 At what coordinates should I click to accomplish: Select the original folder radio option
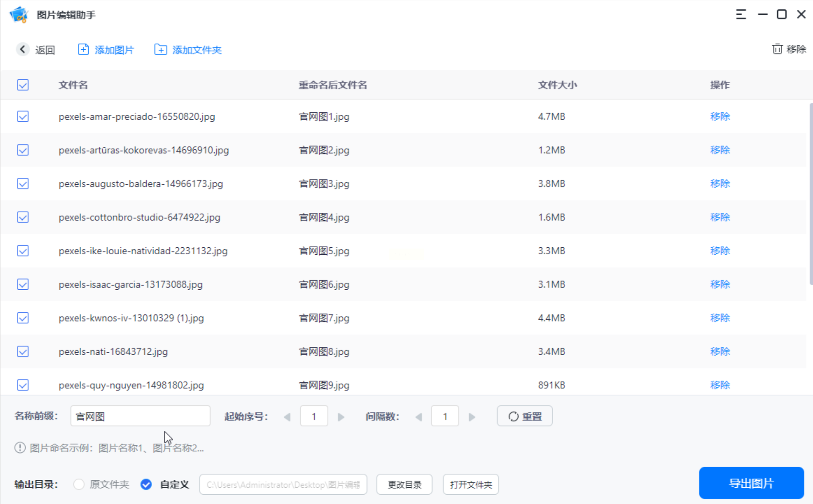[79, 484]
